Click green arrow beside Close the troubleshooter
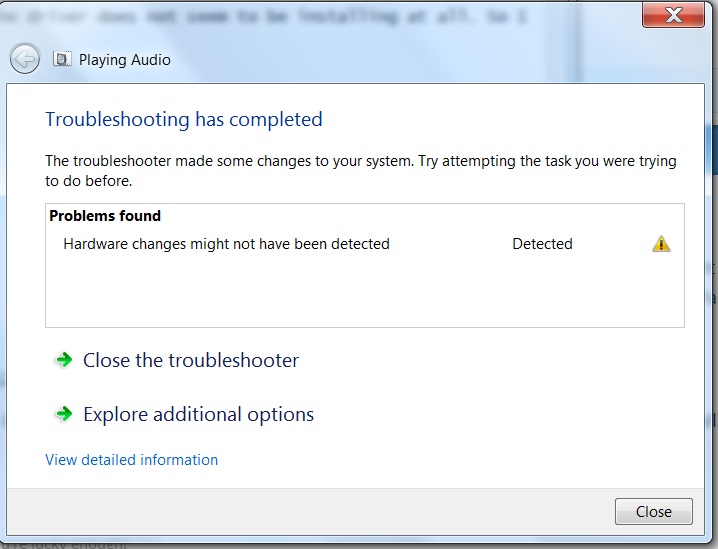Screen dimensions: 718x549 (64, 360)
